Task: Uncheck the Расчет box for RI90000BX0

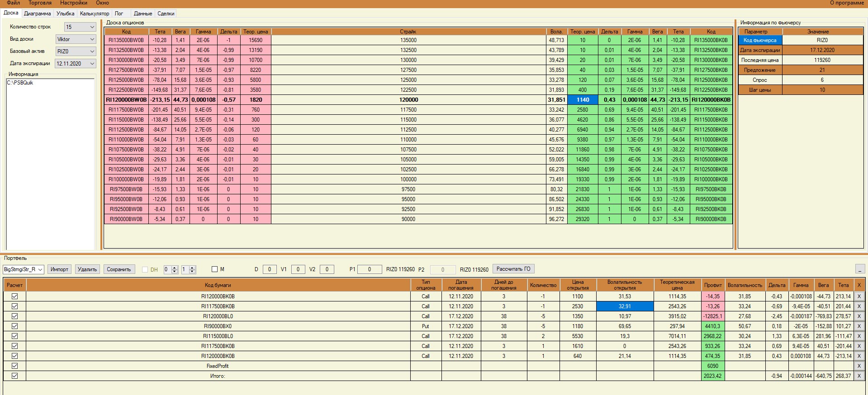Action: pos(14,326)
